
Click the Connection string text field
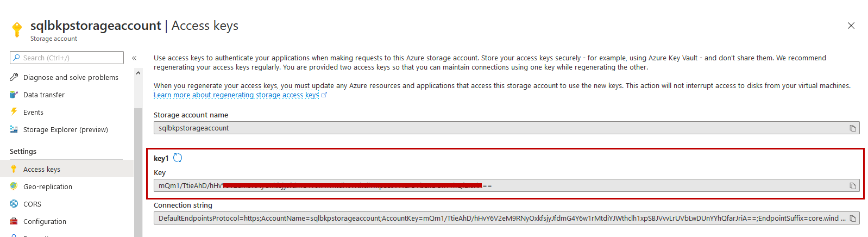point(489,219)
